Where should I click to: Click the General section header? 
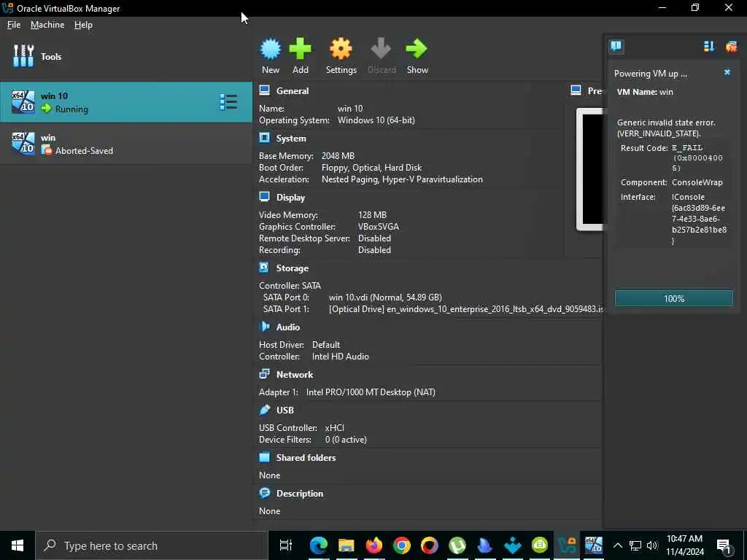293,91
